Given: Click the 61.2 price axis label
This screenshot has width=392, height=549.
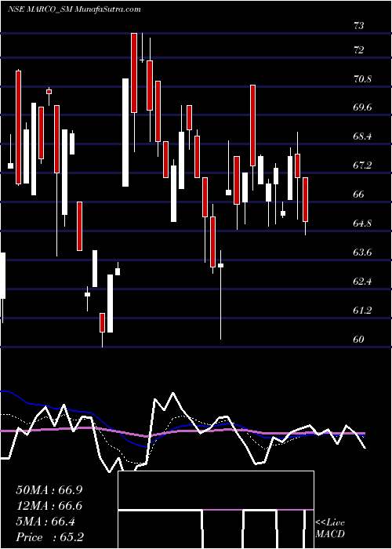Looking at the screenshot, I should coord(362,311).
